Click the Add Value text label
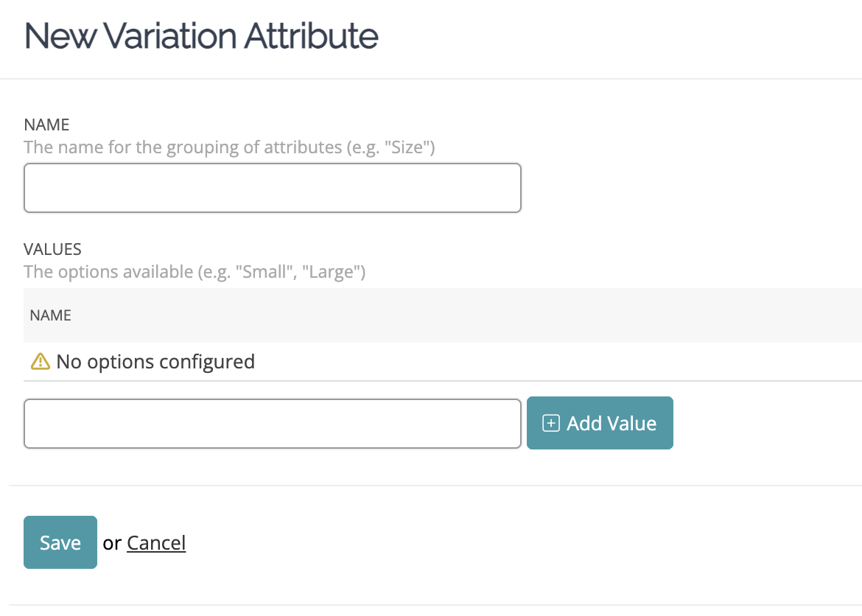 point(611,423)
